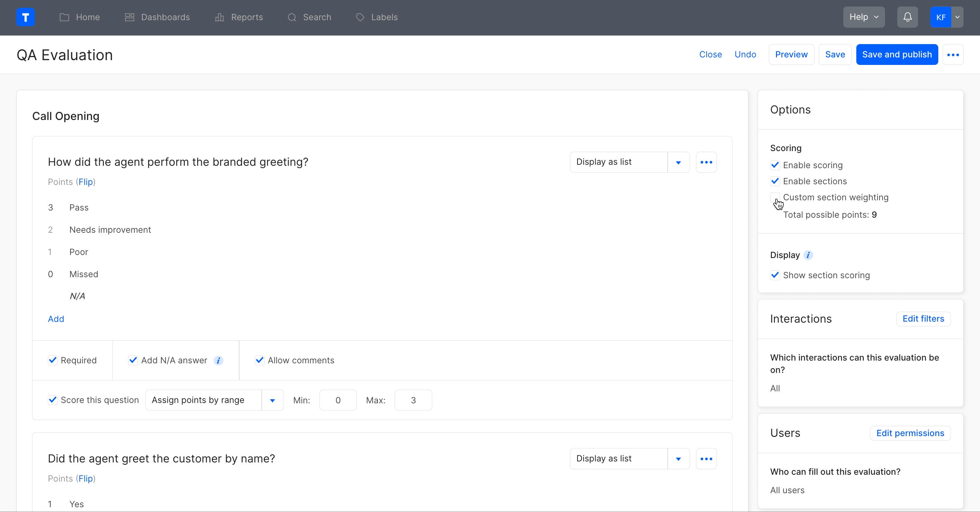The image size is (980, 512).
Task: Click the blue T app logo
Action: click(26, 17)
